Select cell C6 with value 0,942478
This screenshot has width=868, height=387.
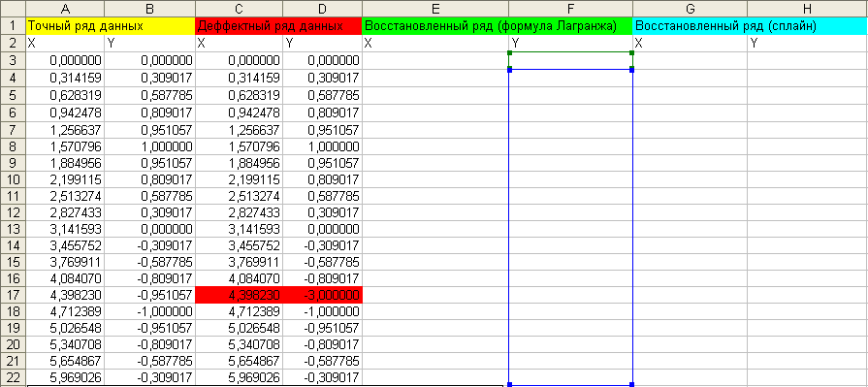[240, 113]
